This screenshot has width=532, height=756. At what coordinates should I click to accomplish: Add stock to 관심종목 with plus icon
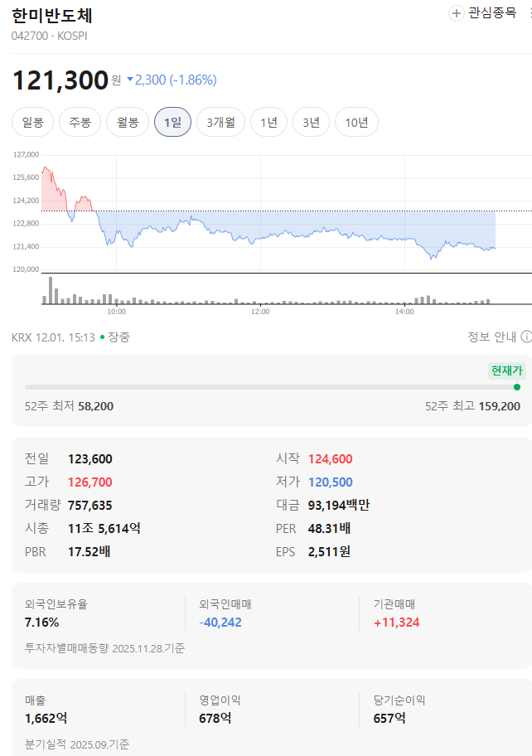[456, 13]
